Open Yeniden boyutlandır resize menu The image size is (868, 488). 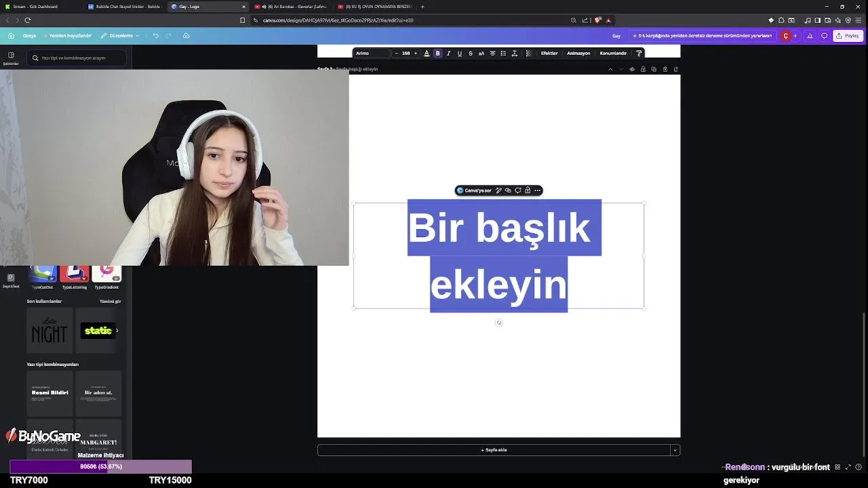coord(68,36)
